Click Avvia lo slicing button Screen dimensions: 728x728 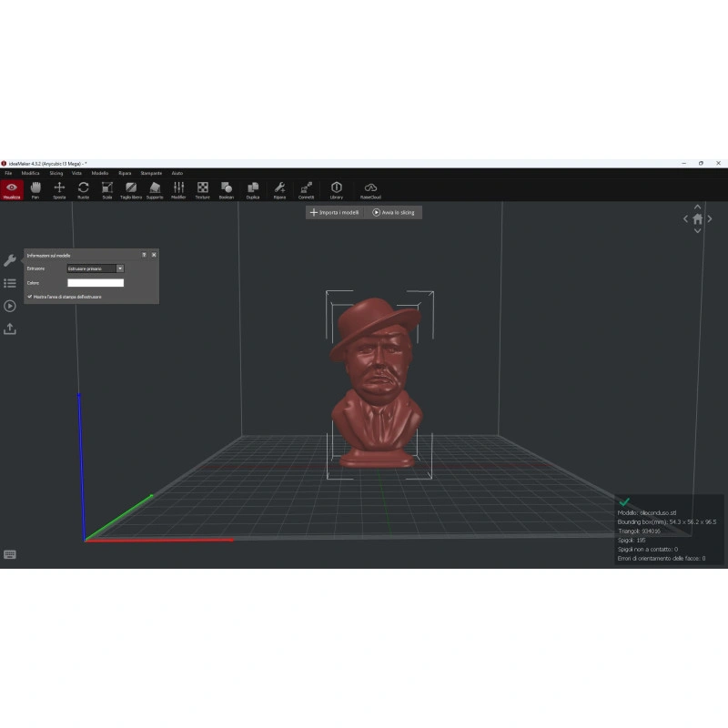click(393, 212)
